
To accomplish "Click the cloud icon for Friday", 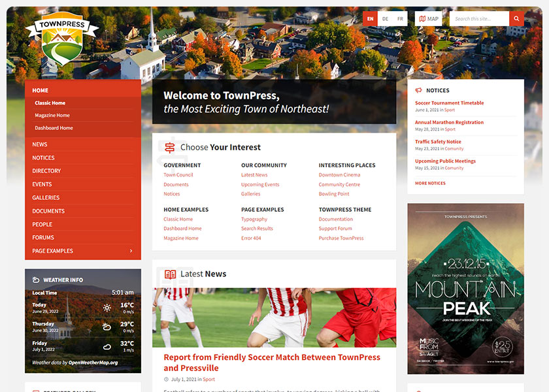I will coord(107,347).
